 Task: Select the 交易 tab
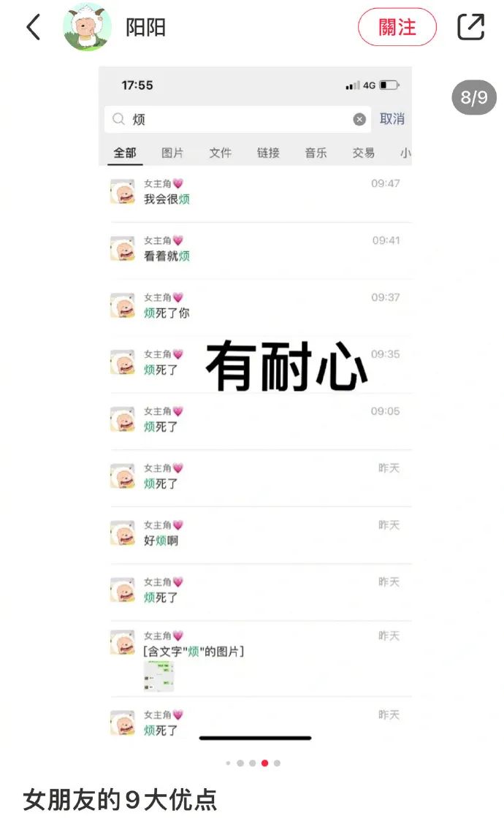point(364,153)
